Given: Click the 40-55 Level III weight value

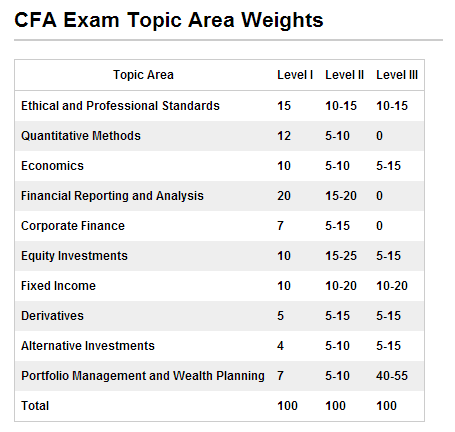Looking at the screenshot, I should coord(392,376).
